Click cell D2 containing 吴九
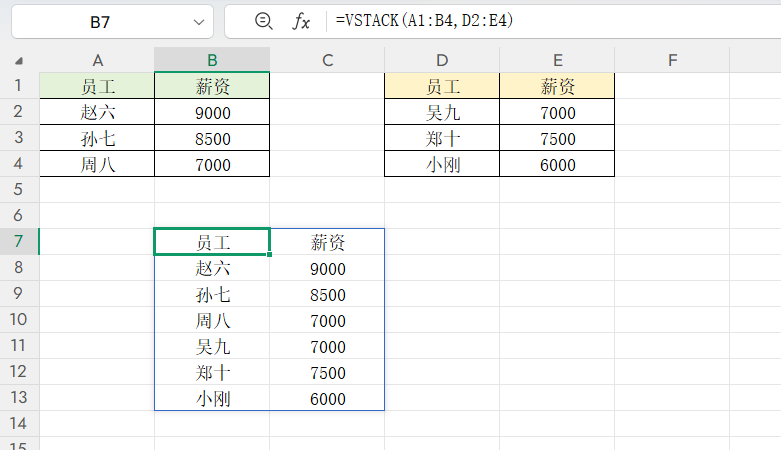 (x=442, y=112)
